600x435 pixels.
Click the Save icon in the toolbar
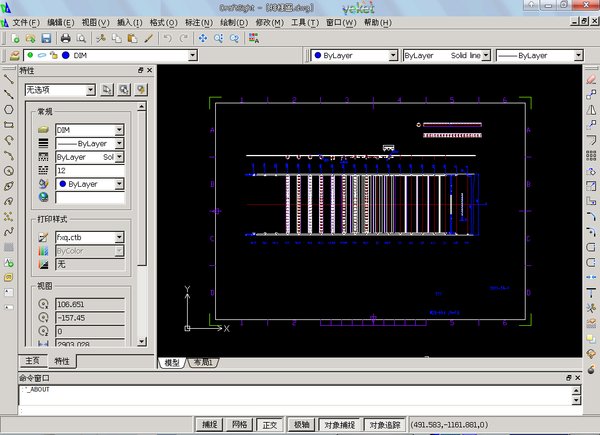[x=46, y=38]
